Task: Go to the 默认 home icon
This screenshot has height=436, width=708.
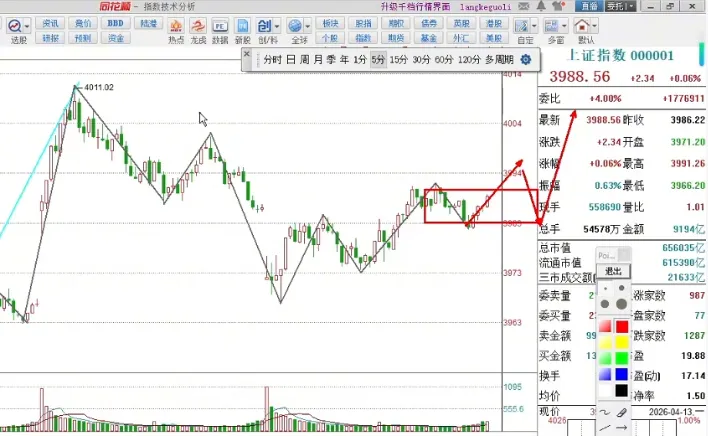Action: (x=582, y=26)
